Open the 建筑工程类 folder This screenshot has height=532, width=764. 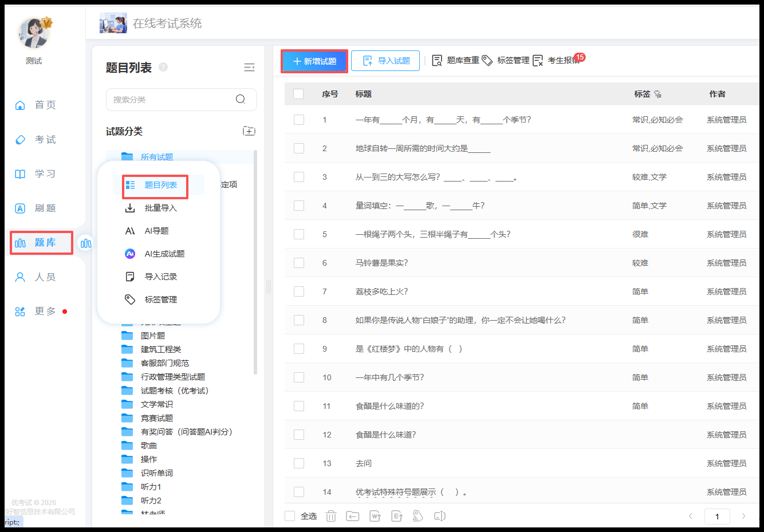click(161, 349)
